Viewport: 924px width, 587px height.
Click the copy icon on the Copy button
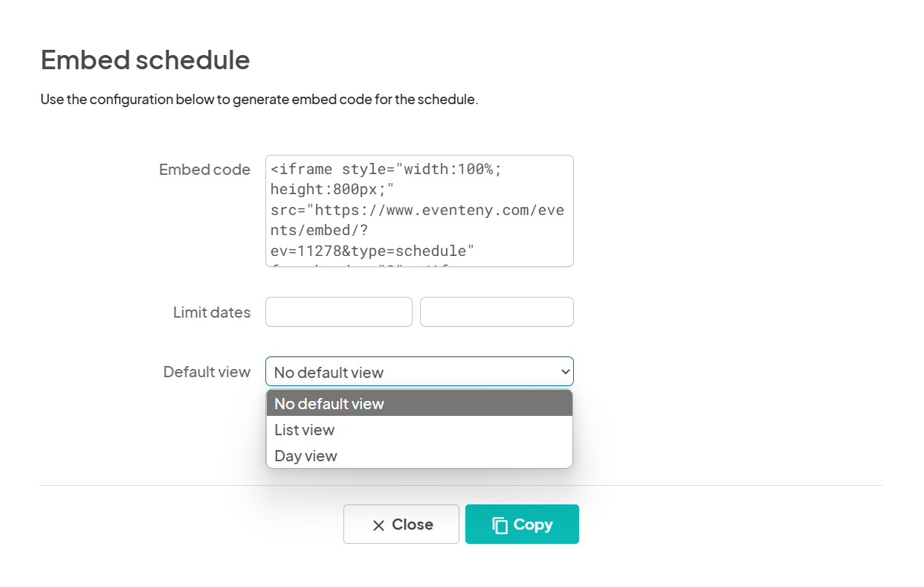500,525
